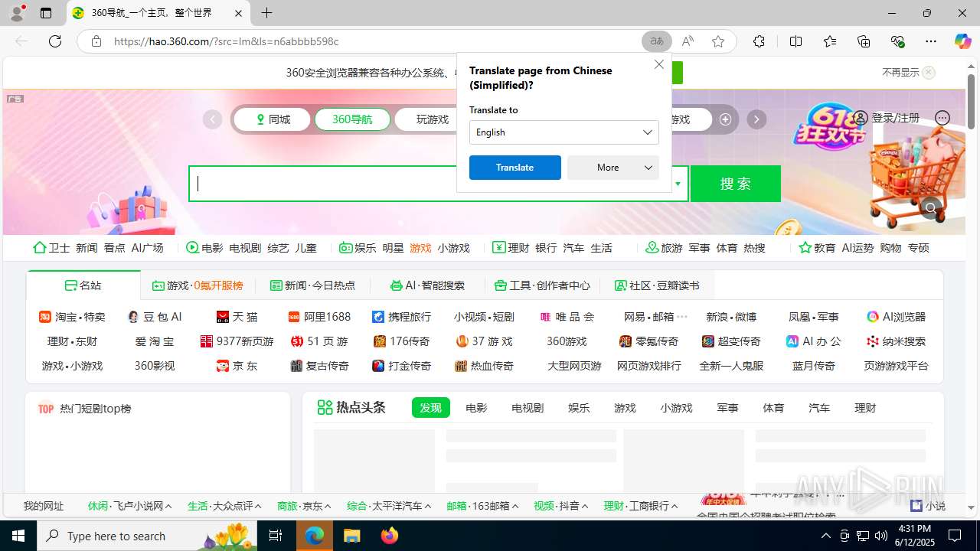Open the Favorites list icon
980x551 pixels.
[830, 41]
